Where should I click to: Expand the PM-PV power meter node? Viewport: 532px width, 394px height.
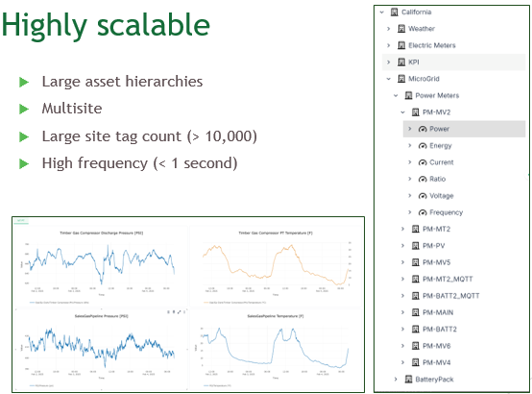coord(402,246)
